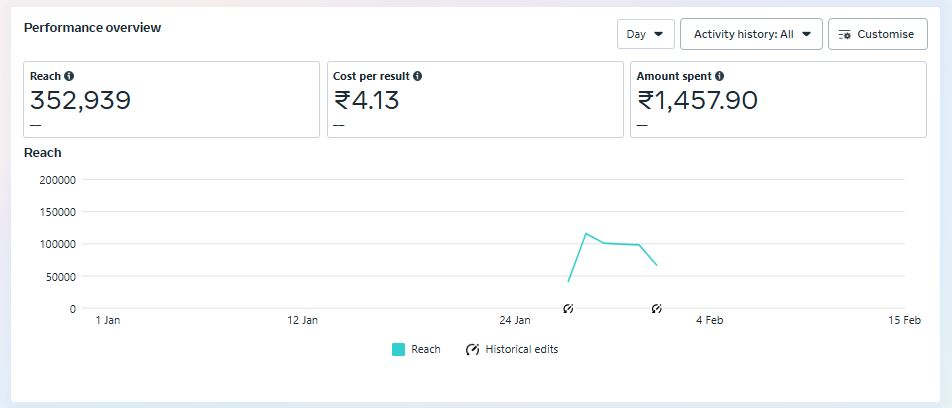This screenshot has height=408, width=952.
Task: Expand the Activity history: All dropdown
Action: [751, 34]
